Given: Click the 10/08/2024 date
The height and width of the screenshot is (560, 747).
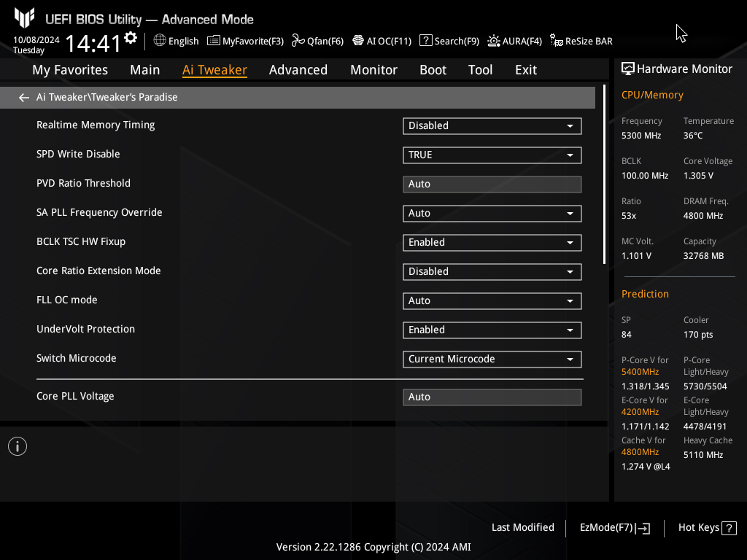Looking at the screenshot, I should click(x=36, y=40).
